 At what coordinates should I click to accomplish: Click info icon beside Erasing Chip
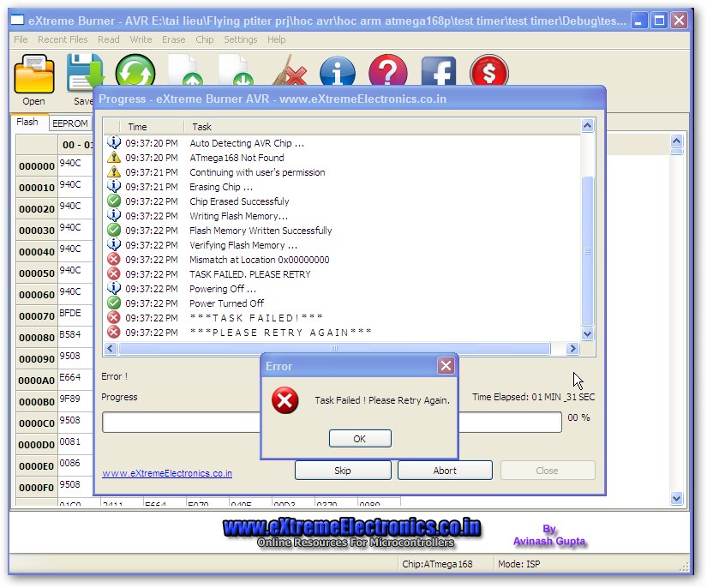114,186
